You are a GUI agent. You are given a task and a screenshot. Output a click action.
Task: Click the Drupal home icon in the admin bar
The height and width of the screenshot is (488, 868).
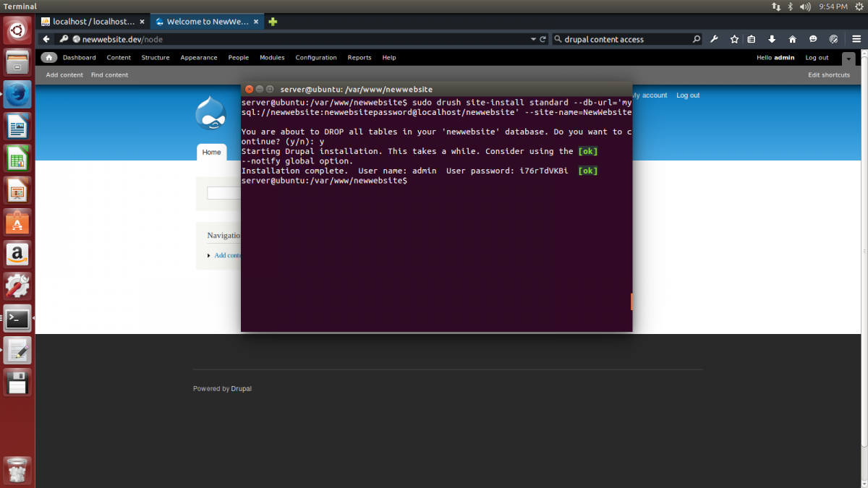(49, 58)
